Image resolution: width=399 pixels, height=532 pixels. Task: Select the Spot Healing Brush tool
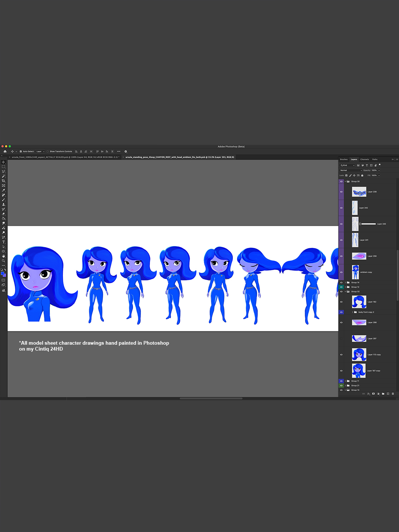3,195
